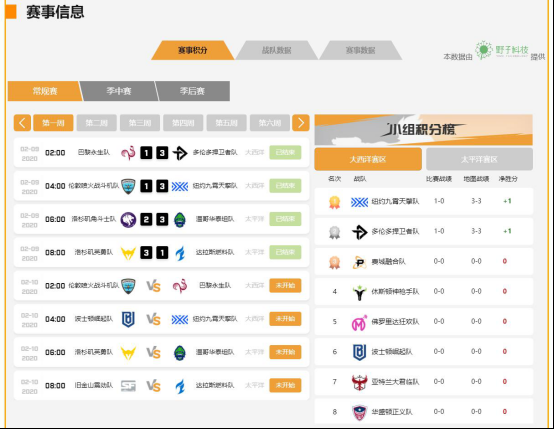554x429 pixels.
Task: Switch standings to 太平洋赛区
Action: click(479, 159)
